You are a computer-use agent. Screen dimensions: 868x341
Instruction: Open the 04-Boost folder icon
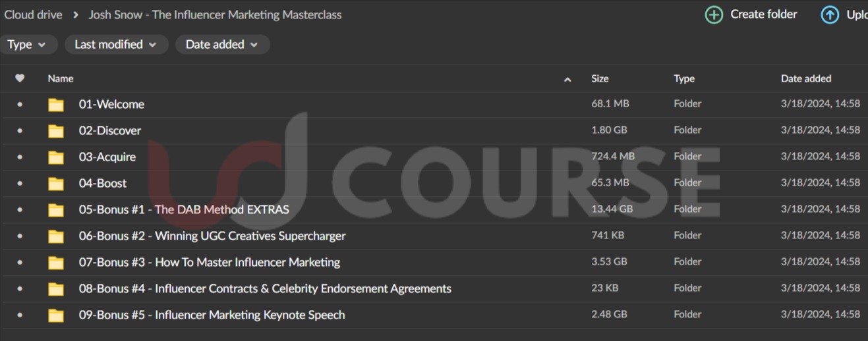pos(56,183)
